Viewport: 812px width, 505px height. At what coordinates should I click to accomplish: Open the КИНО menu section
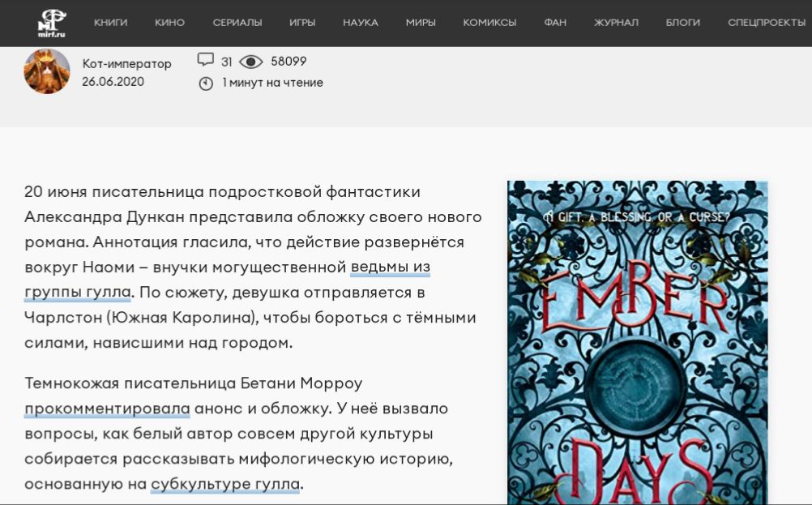tap(169, 22)
